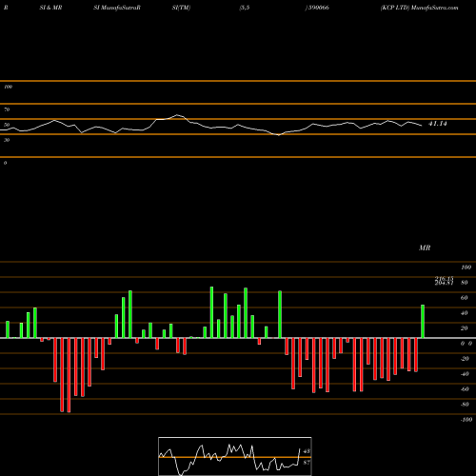
Task: Click the MR axis label -60
Action: pos(465,389)
